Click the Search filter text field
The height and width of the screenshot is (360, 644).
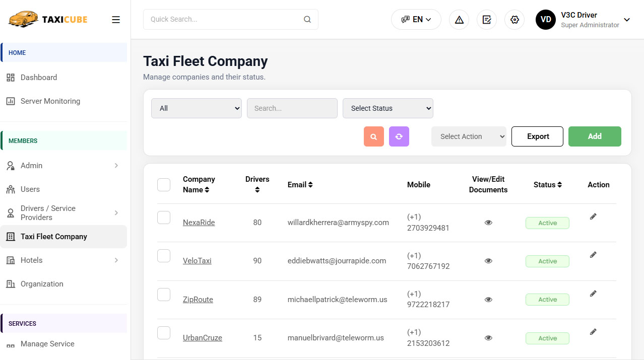point(292,108)
